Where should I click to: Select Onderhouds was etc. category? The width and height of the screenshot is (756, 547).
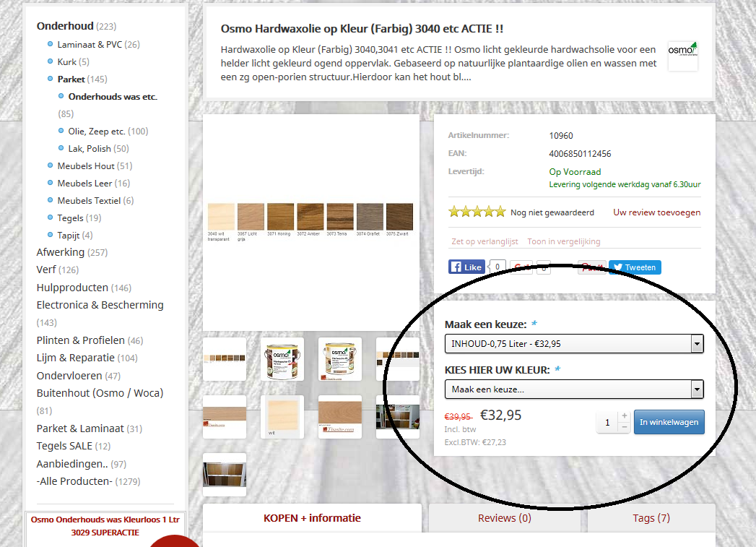click(113, 97)
